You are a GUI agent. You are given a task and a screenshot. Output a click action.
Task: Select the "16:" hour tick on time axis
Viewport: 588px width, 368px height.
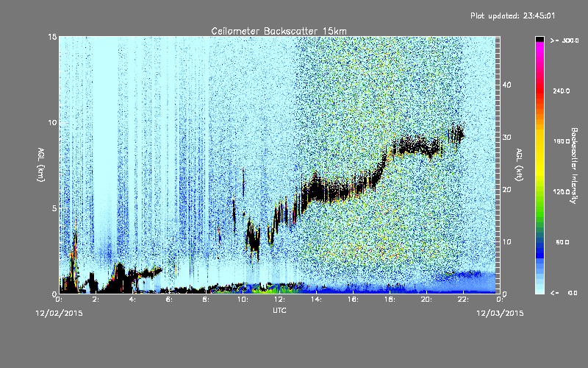354,300
